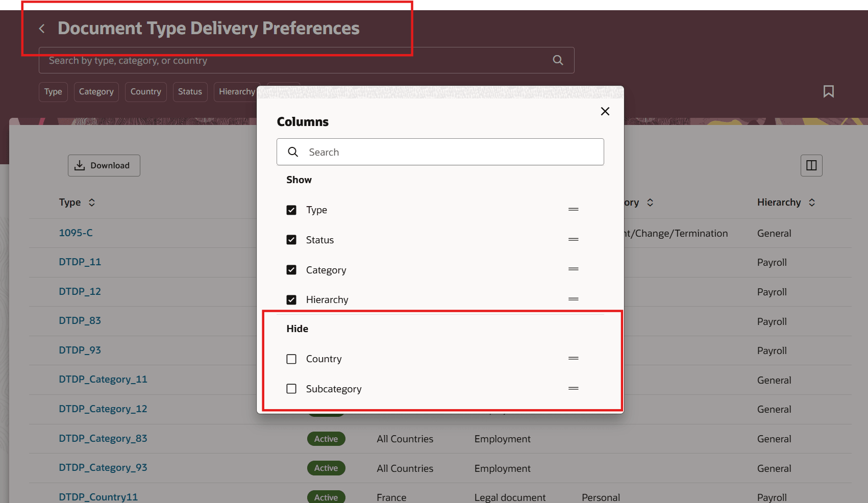The width and height of the screenshot is (868, 503).
Task: Focus the type, category, or country search box
Action: tap(307, 60)
